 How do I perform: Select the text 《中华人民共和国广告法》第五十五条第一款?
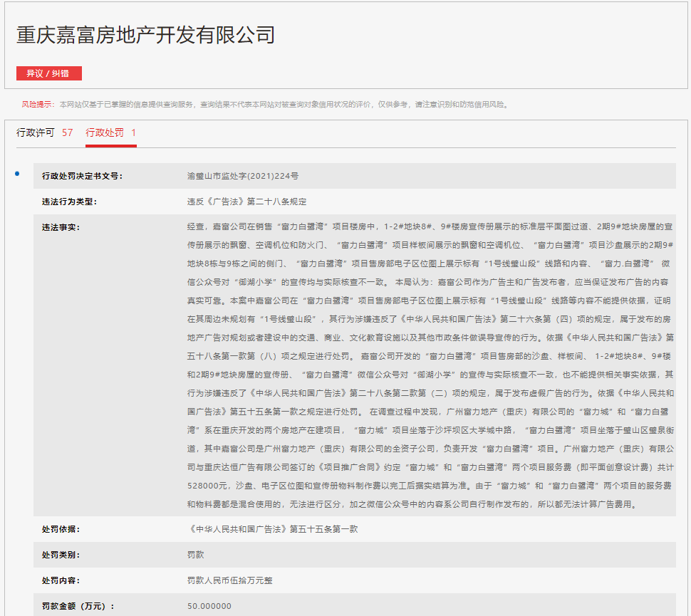(272, 529)
